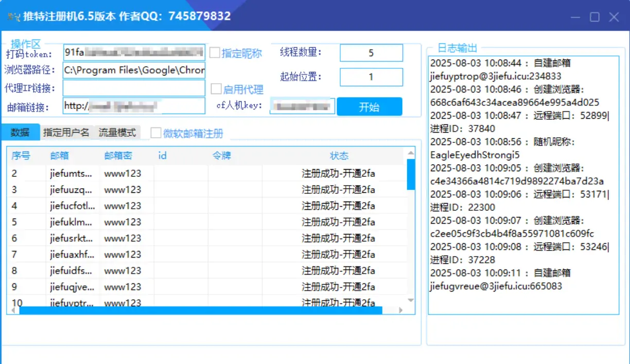
Task: Click log line 随机昵称 at 10:08:56
Action: pyautogui.click(x=503, y=141)
